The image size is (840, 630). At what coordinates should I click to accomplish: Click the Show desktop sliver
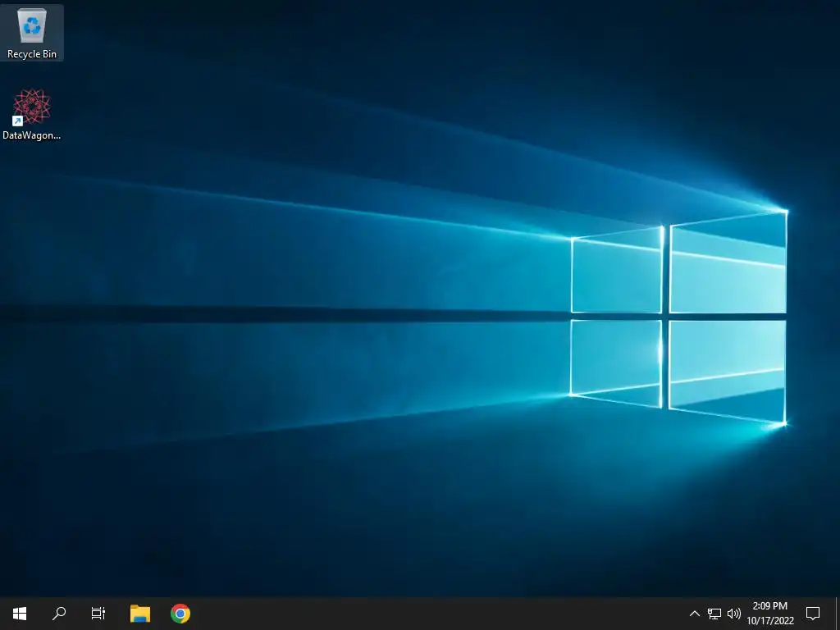click(x=838, y=614)
